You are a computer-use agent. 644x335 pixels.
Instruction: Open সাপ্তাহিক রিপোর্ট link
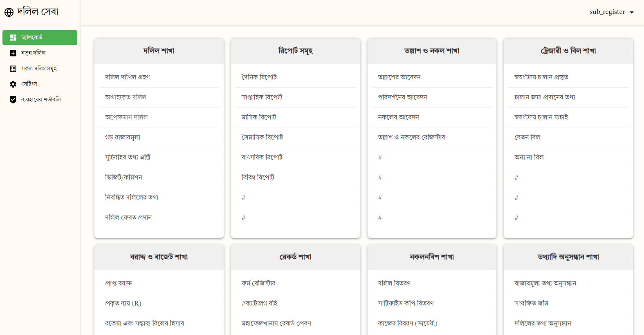click(x=262, y=97)
